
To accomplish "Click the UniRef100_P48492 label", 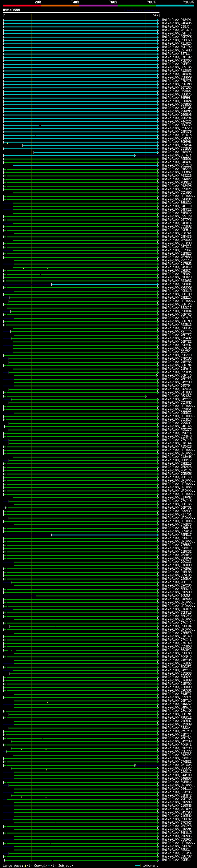I will click(x=177, y=755).
